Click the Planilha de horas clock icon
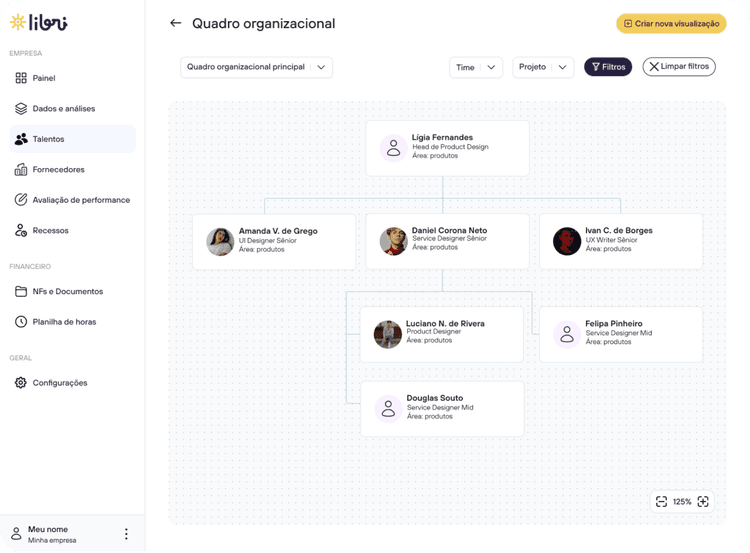The width and height of the screenshot is (750, 553). pos(21,322)
